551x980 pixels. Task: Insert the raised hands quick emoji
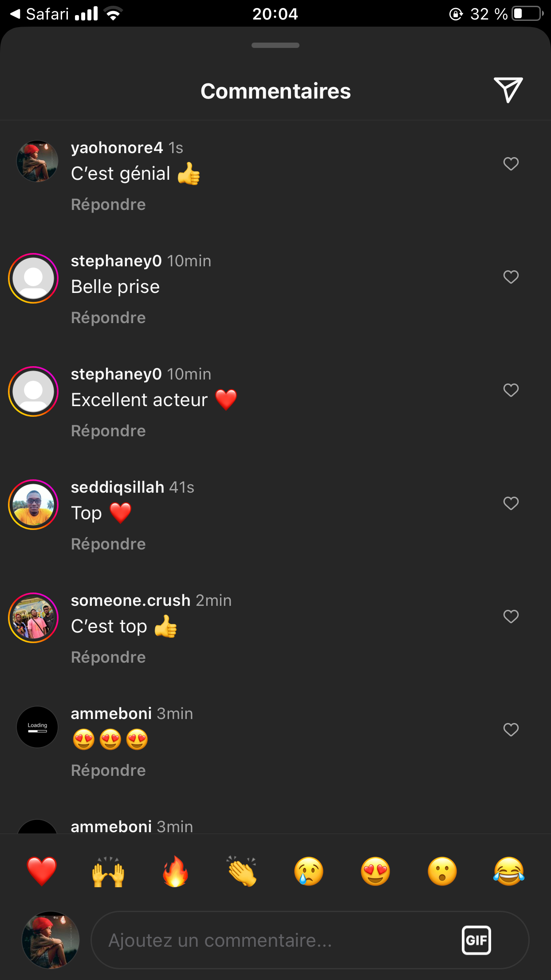click(x=108, y=871)
